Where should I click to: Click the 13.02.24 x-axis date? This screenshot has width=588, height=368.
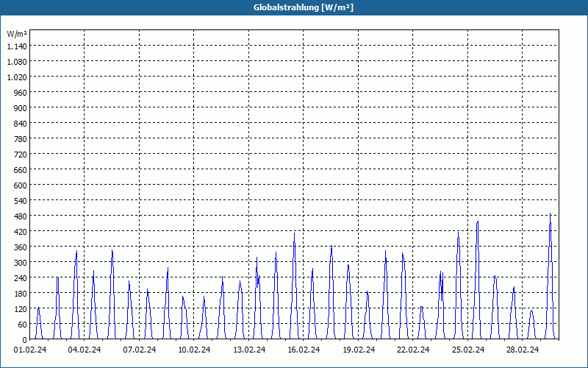249,350
